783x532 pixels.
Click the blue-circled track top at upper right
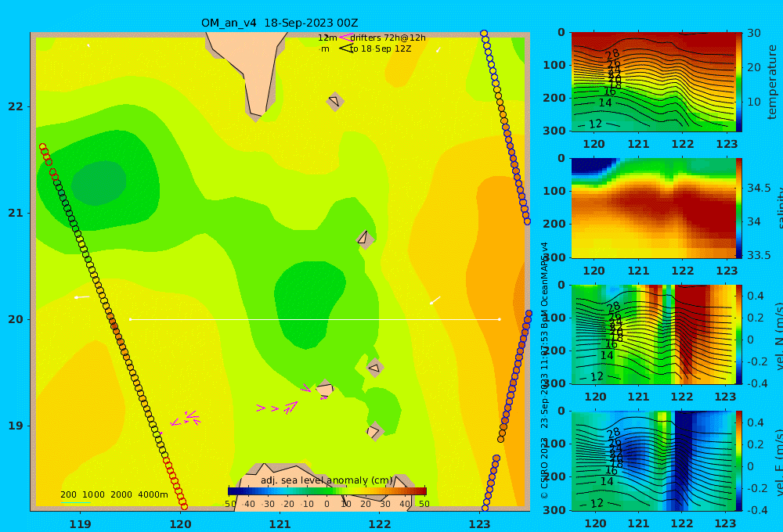[x=484, y=34]
